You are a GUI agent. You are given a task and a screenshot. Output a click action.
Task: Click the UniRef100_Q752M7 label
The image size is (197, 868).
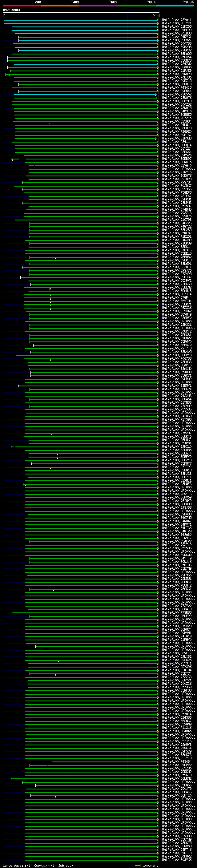coord(176,433)
